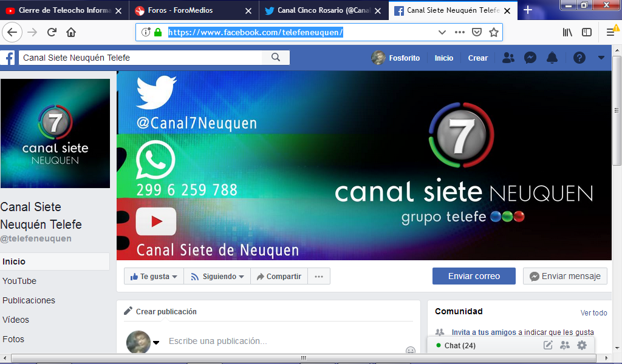Viewport: 622px width, 364px height.
Task: Bookmark this page with the star
Action: (493, 33)
